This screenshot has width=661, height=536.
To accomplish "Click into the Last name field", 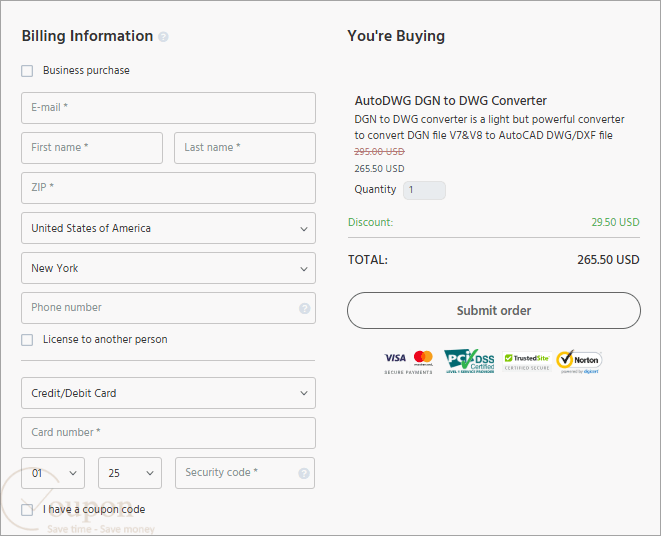I will [245, 148].
